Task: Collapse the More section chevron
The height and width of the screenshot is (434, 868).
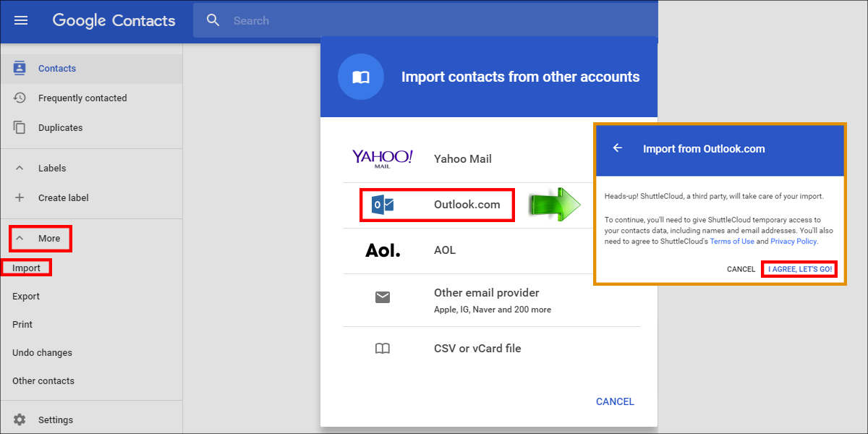Action: click(x=20, y=238)
